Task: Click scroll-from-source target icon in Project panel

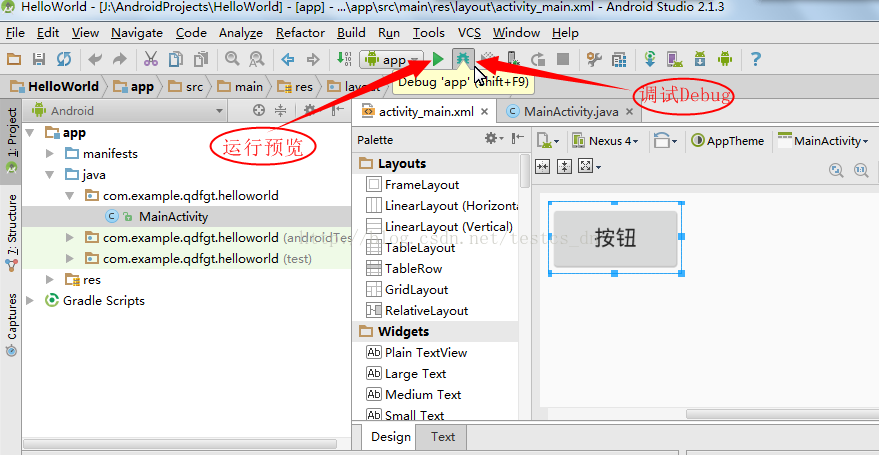Action: coord(258,110)
